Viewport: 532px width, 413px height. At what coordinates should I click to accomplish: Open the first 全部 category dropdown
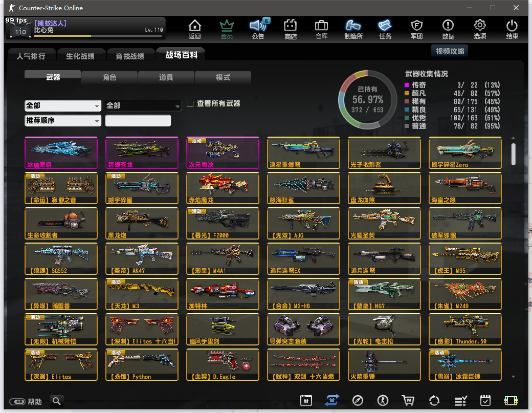[63, 105]
